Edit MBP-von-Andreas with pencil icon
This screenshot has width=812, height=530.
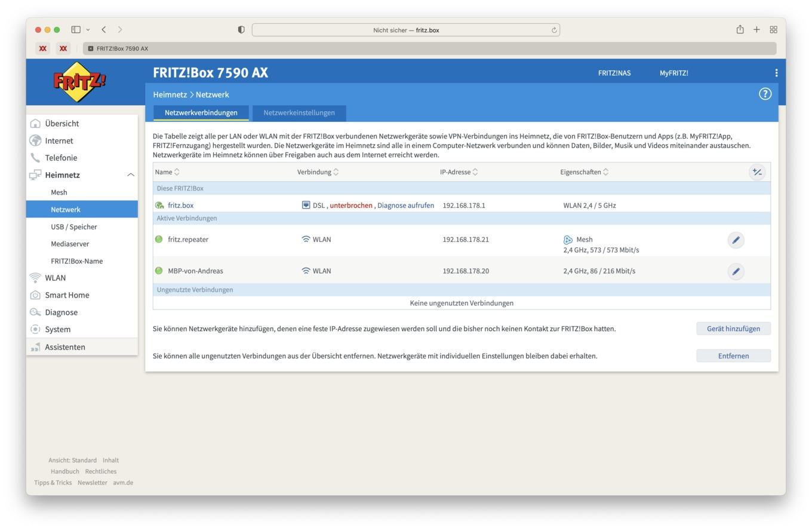(736, 272)
